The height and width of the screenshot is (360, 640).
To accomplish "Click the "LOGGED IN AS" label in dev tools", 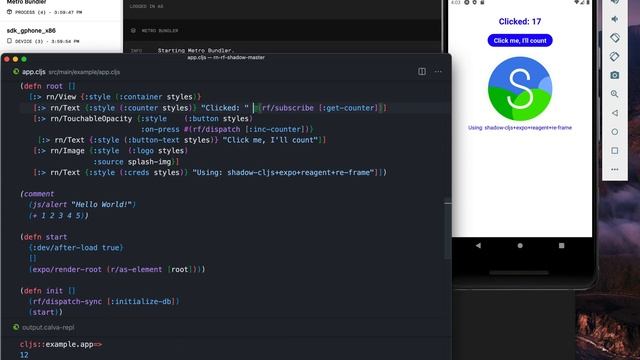I will tap(146, 7).
